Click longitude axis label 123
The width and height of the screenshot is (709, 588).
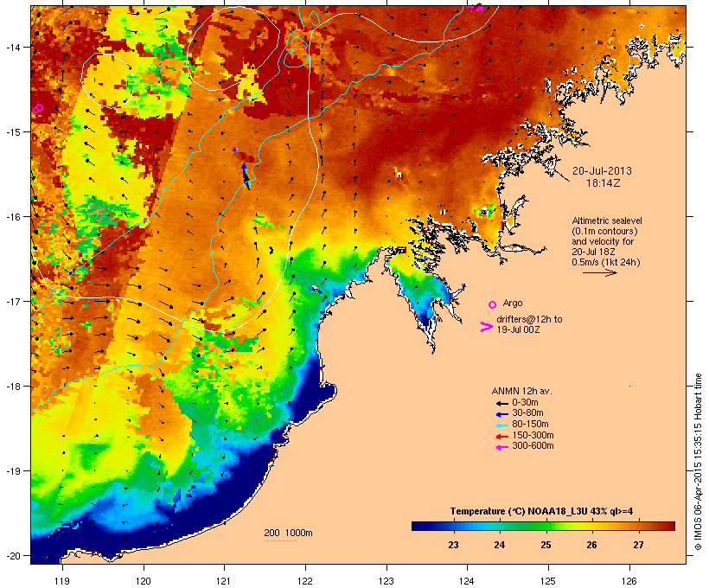386,581
